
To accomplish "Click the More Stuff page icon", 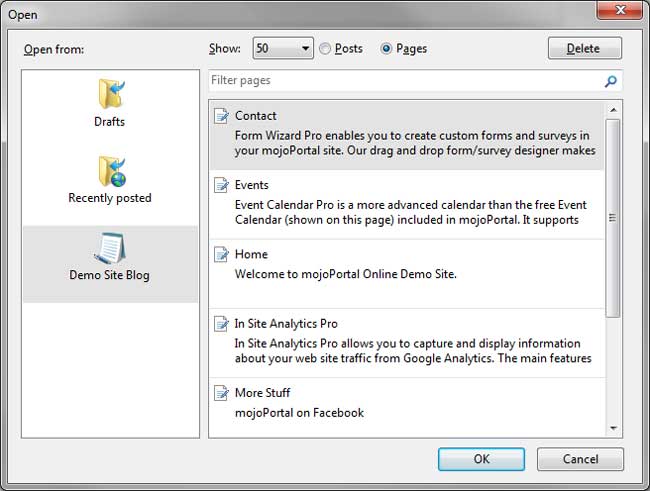I will [222, 392].
